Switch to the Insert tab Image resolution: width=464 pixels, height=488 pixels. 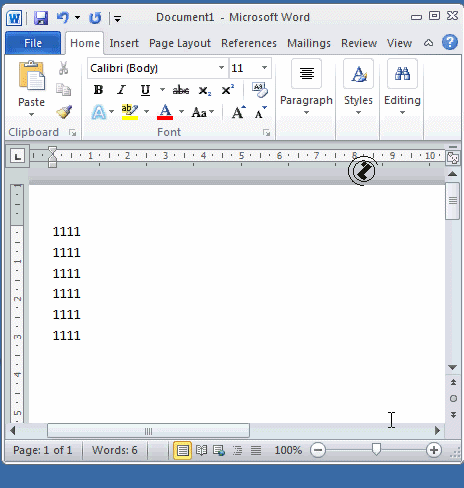click(x=124, y=43)
